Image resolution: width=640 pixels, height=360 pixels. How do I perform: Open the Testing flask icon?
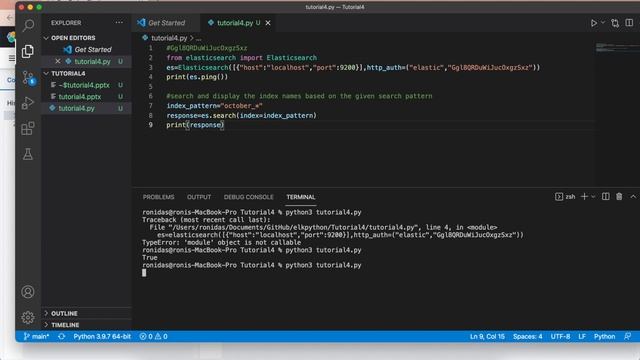(28, 154)
